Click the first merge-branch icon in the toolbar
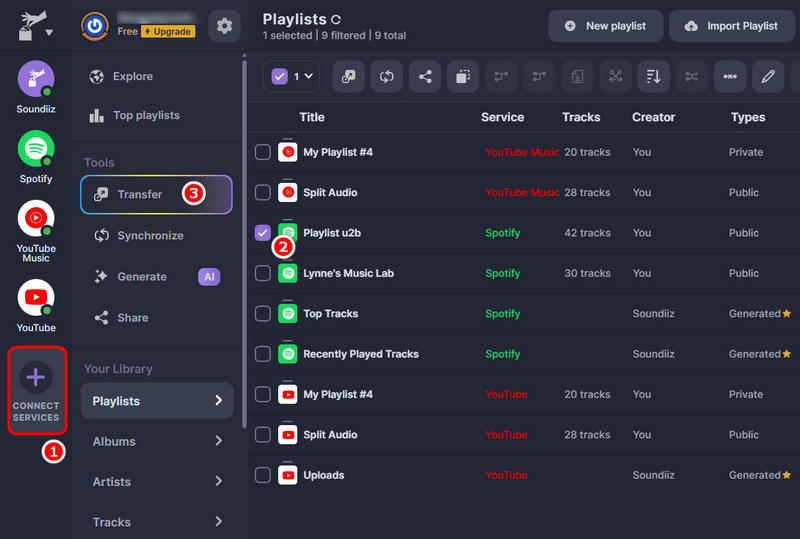The width and height of the screenshot is (800, 539). (501, 77)
